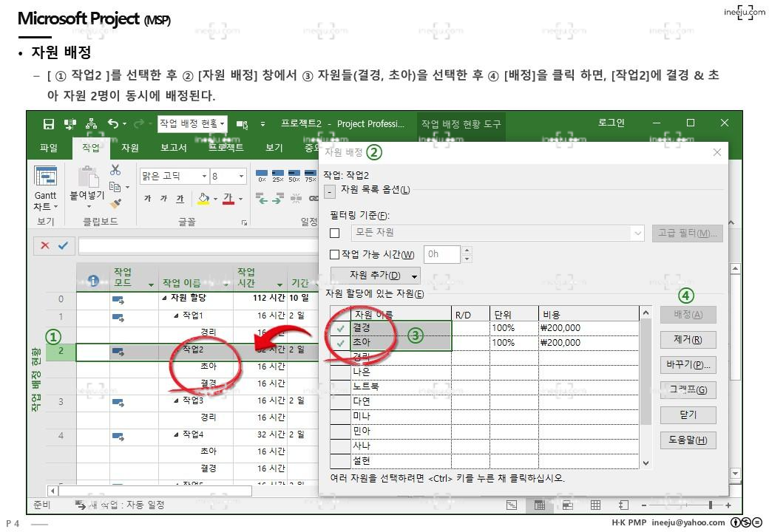Switch to the 보기 ribbon tab
The height and width of the screenshot is (532, 769).
[x=274, y=148]
